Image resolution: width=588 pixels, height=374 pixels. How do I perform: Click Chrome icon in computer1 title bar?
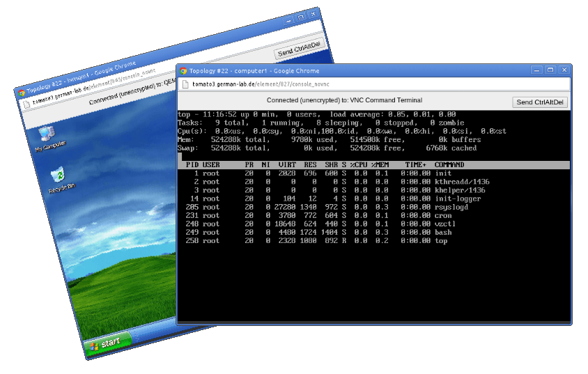point(183,71)
